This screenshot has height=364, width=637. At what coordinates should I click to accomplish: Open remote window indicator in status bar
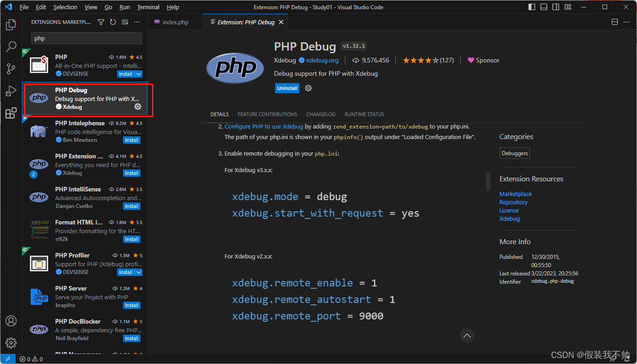[8, 359]
